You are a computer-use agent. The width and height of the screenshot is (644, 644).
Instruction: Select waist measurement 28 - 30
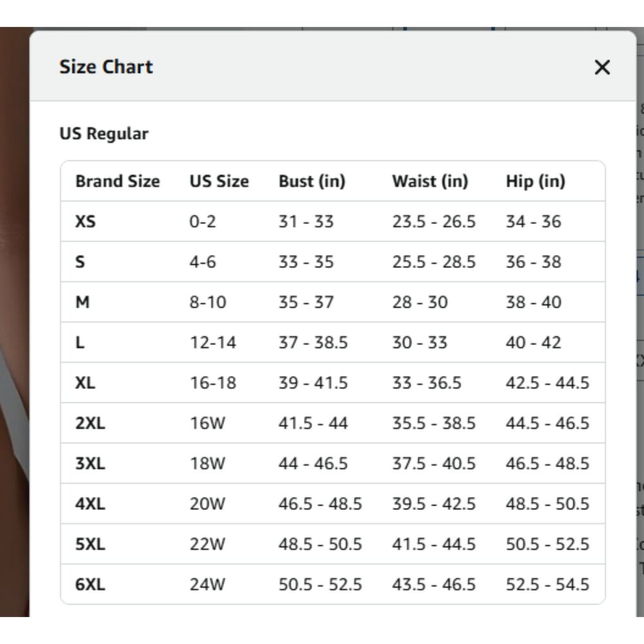(419, 302)
